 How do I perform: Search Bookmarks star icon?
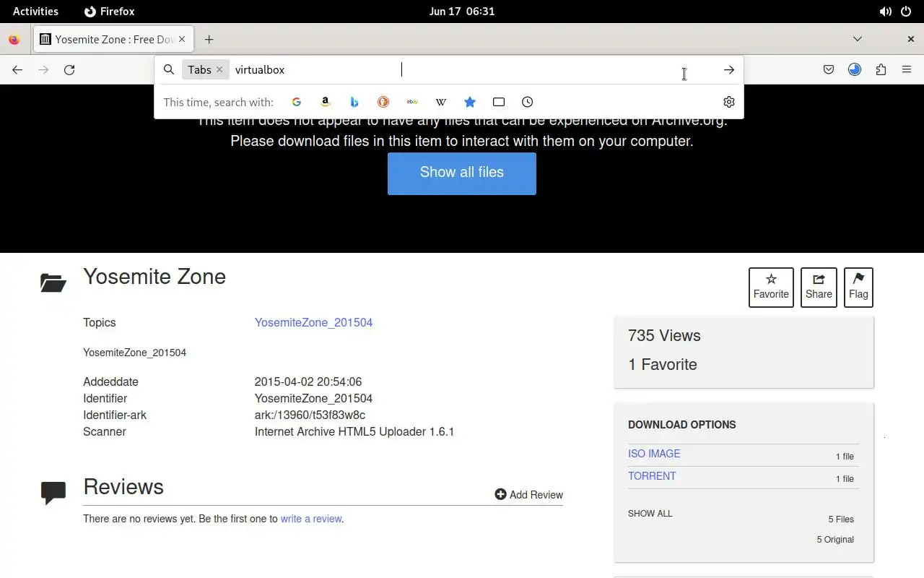click(470, 102)
